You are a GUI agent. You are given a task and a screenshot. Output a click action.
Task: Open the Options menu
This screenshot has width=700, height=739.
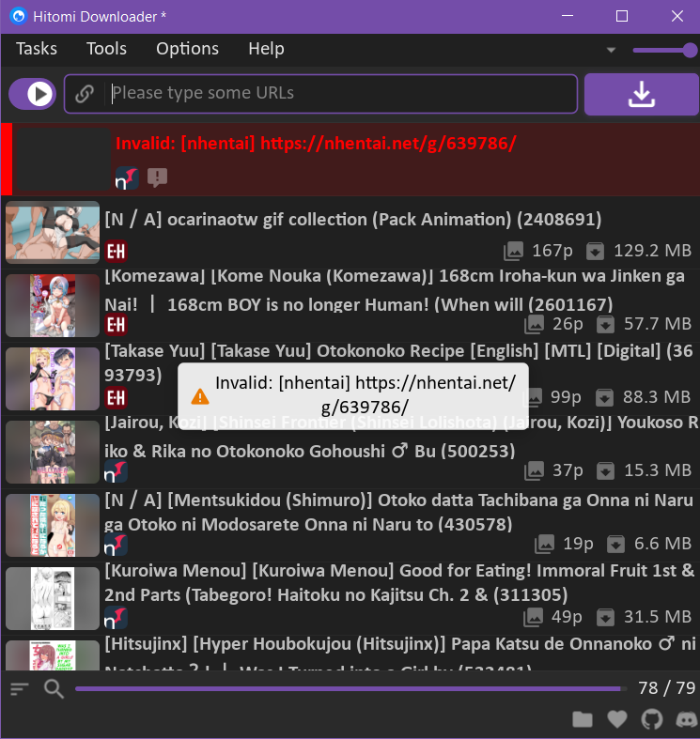tap(187, 49)
